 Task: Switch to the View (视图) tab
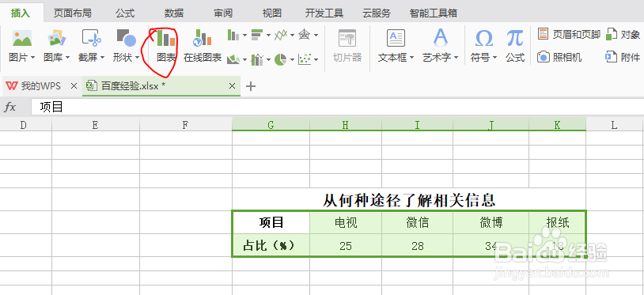272,13
